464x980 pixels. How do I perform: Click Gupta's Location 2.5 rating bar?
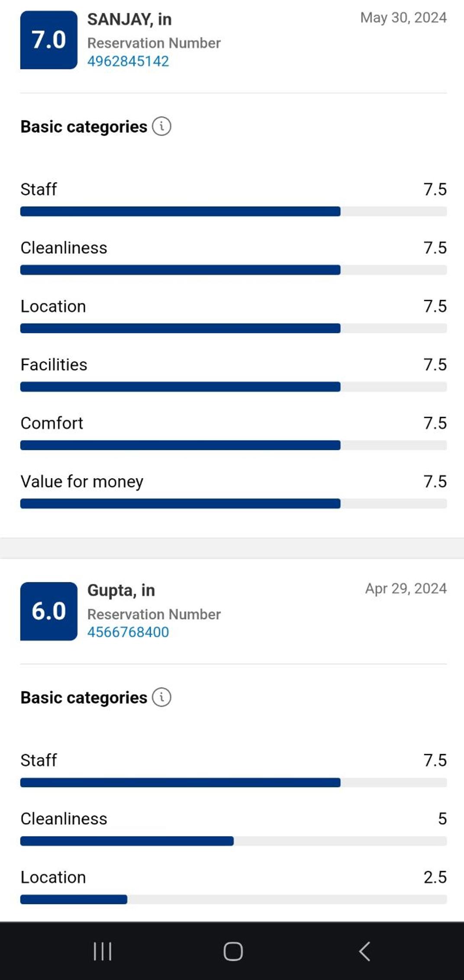(x=233, y=899)
